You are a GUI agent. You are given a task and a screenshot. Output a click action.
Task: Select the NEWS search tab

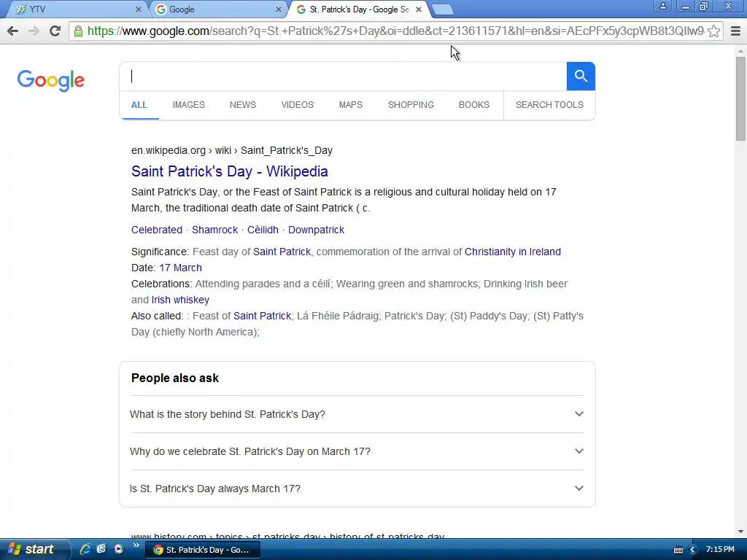pyautogui.click(x=243, y=105)
